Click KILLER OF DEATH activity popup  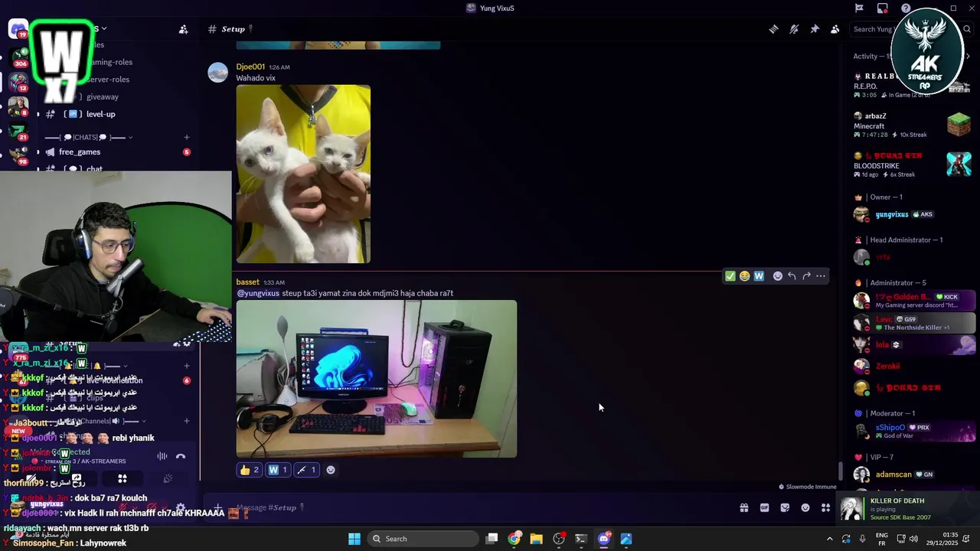click(x=907, y=509)
